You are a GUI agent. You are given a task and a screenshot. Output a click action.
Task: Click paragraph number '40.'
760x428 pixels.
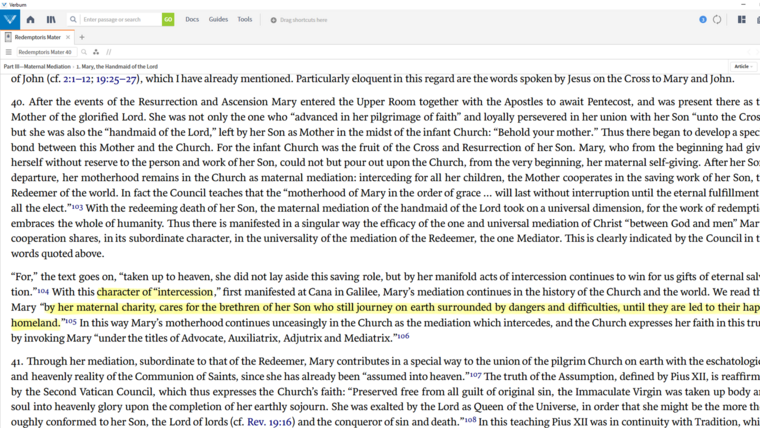[17, 102]
